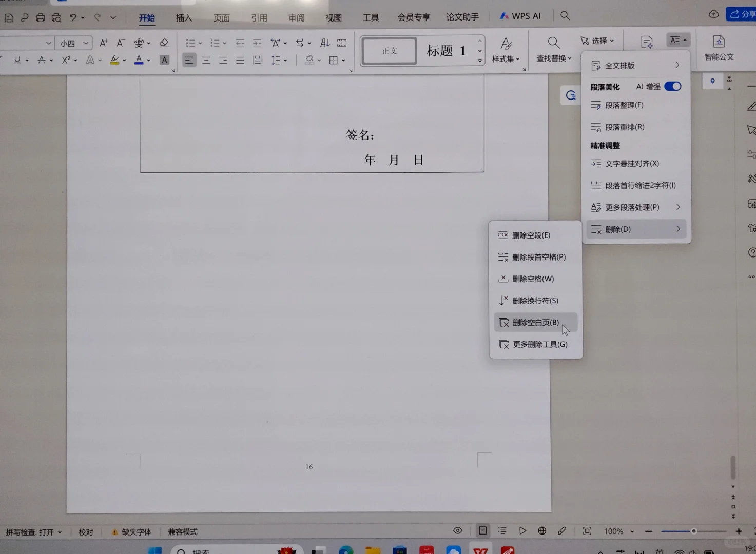Click the fit-to-window icon in status bar

pos(587,531)
